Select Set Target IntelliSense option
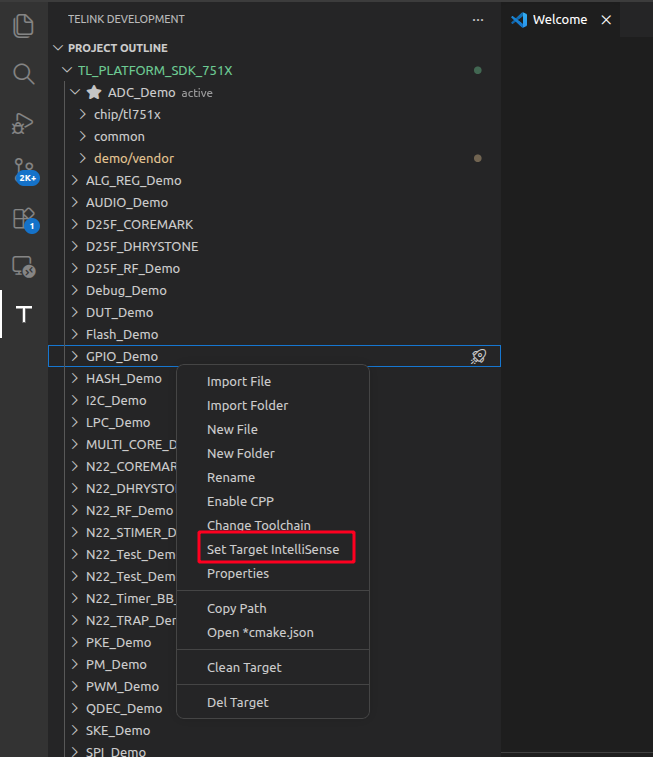653x757 pixels. pos(273,549)
